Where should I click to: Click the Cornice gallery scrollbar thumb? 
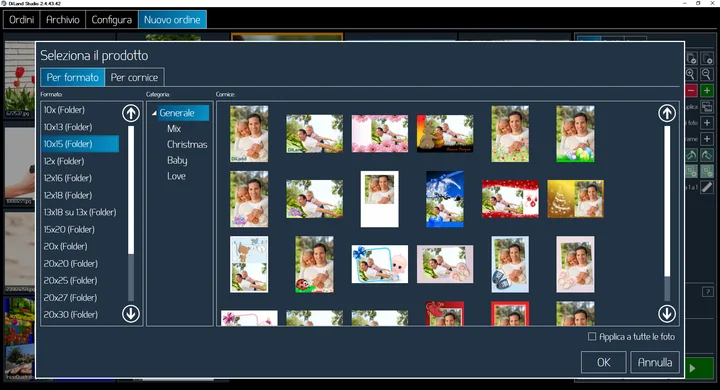[x=667, y=201]
